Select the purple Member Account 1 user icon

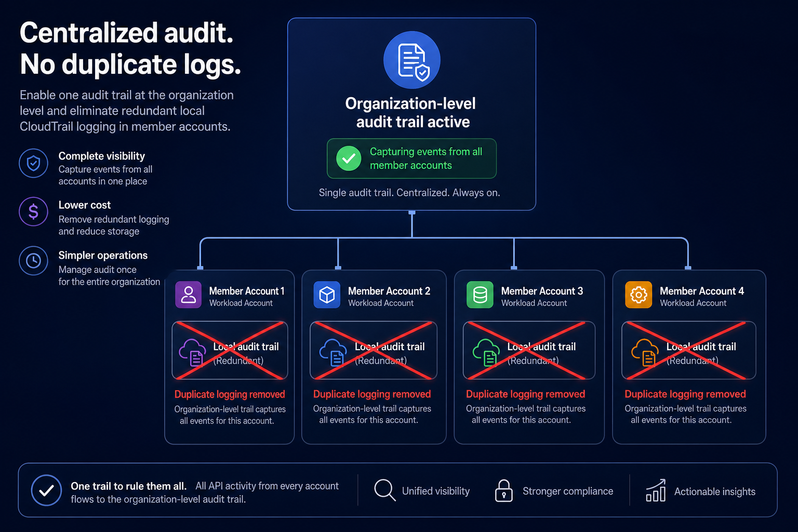tap(189, 295)
